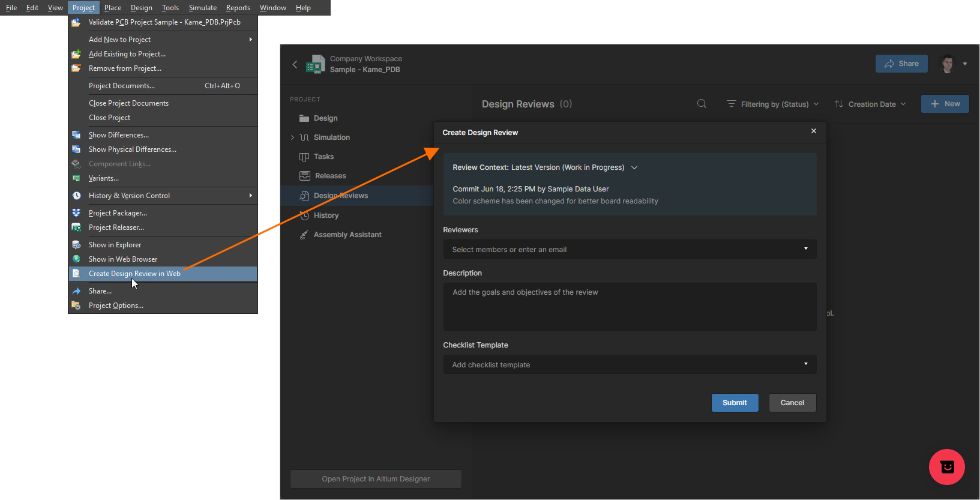Screen dimensions: 980x500
Task: Open Assembly Assistant in the sidebar
Action: point(340,235)
